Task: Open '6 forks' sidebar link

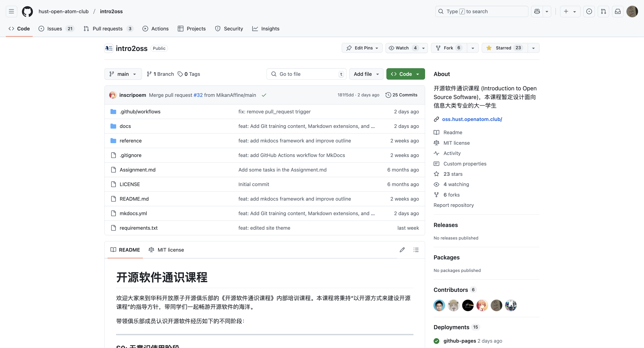Action: point(451,195)
